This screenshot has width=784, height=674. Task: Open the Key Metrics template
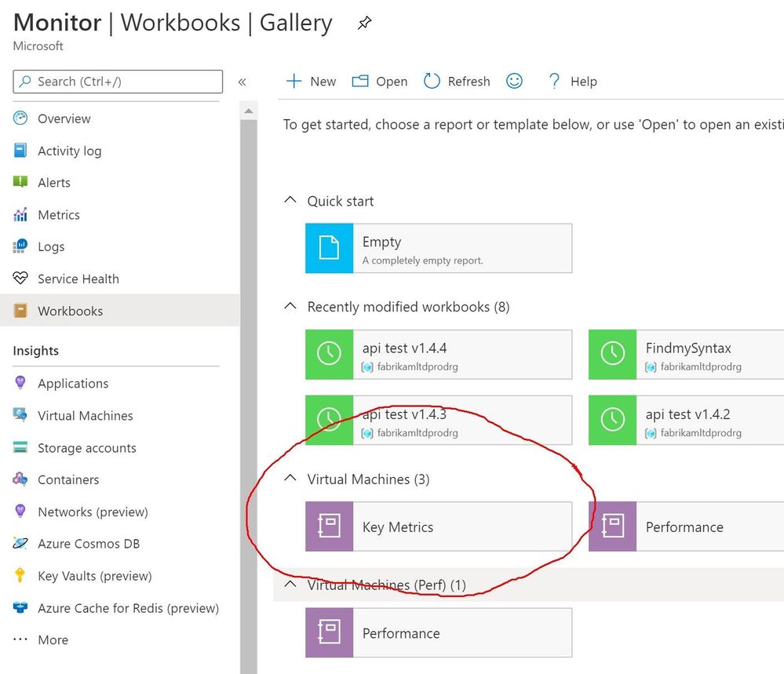[439, 526]
